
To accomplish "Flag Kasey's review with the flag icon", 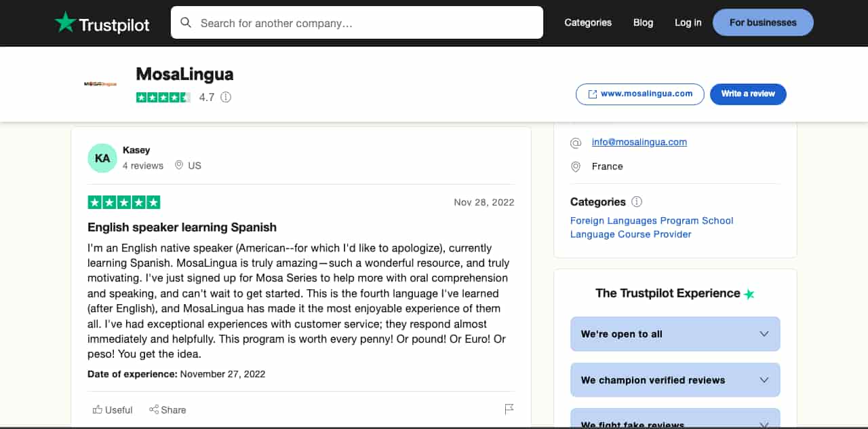I will (x=509, y=409).
